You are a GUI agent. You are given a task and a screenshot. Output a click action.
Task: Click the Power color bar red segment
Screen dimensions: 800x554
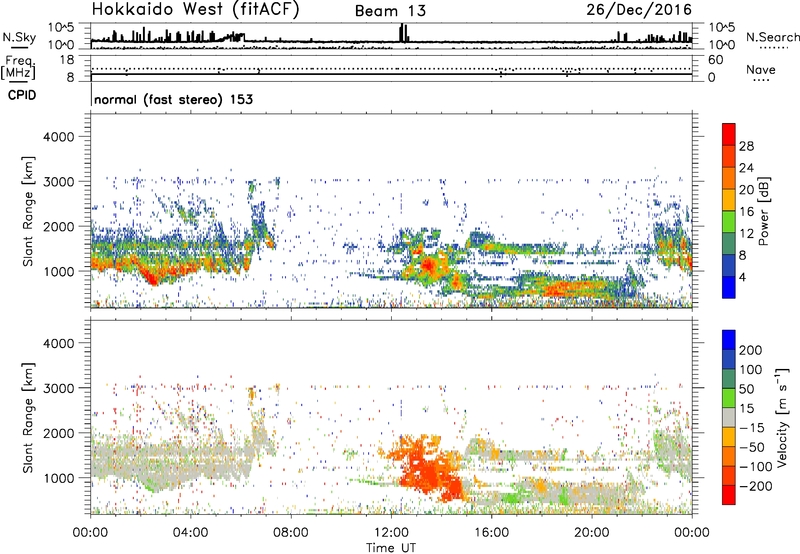(x=729, y=135)
